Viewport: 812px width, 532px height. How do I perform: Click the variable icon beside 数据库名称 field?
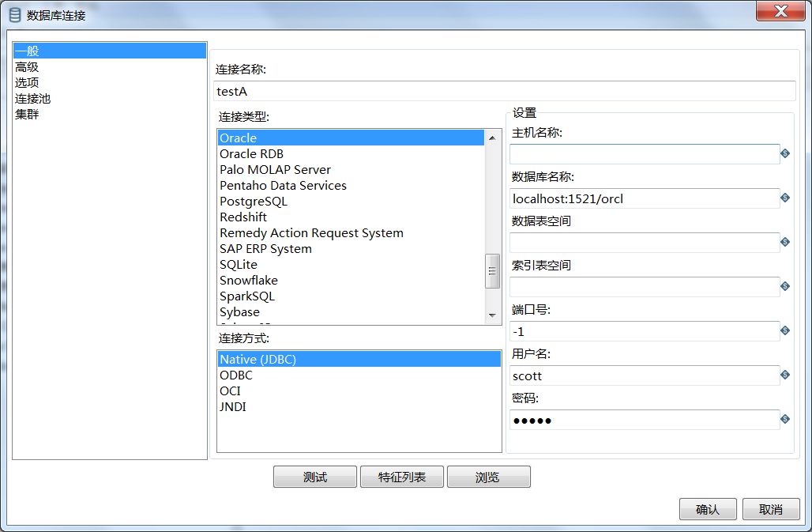pos(784,198)
